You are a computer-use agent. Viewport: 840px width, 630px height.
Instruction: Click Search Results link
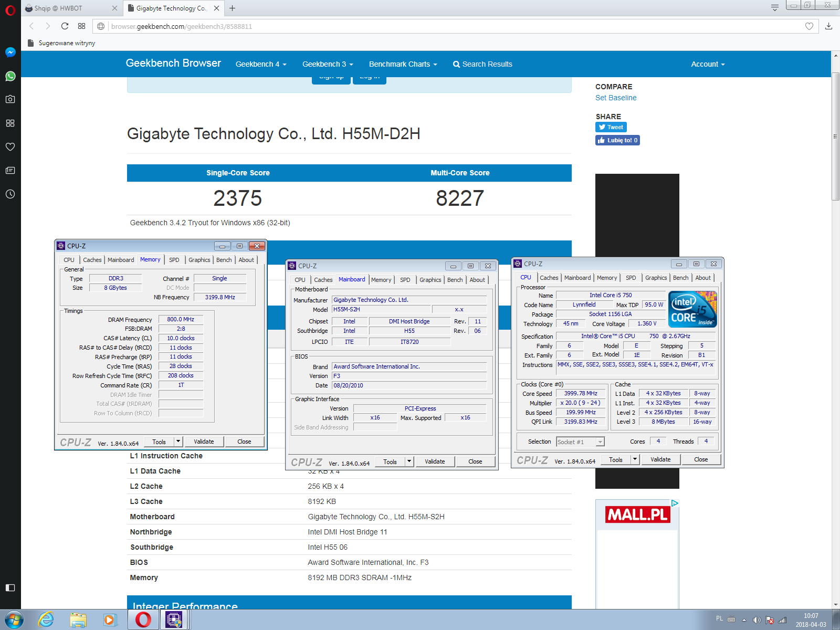(x=482, y=64)
